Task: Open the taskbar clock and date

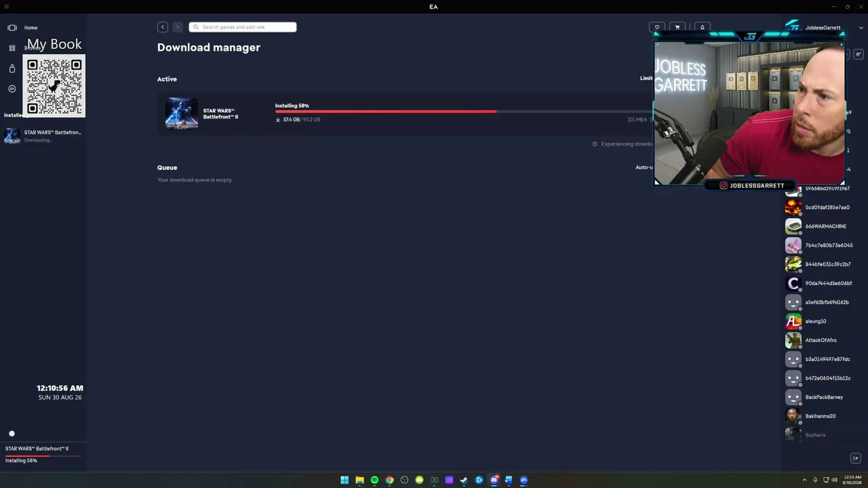Action: click(852, 480)
